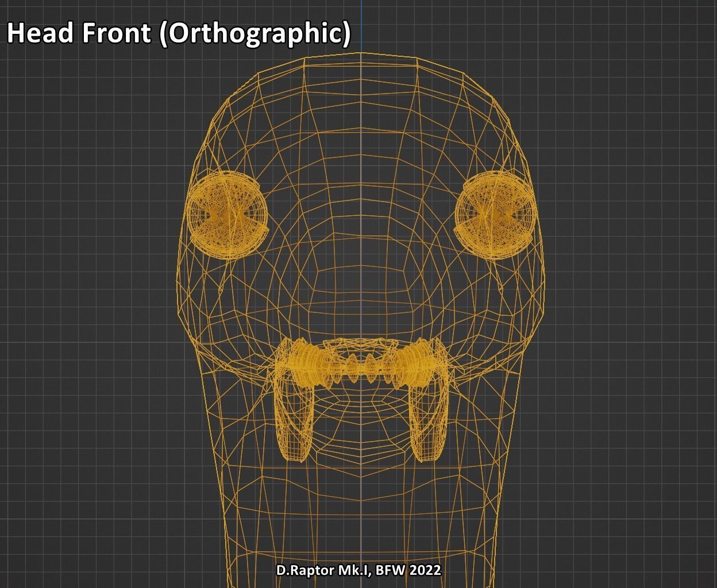Click the D.Raptor Mk.I, BFW 2022 caption
The width and height of the screenshot is (717, 588).
click(358, 571)
